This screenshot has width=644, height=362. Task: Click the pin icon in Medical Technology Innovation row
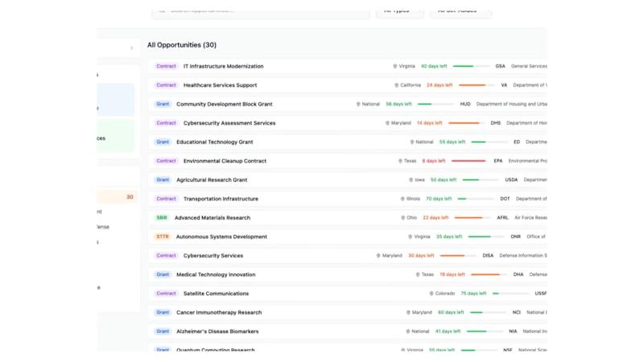point(418,274)
